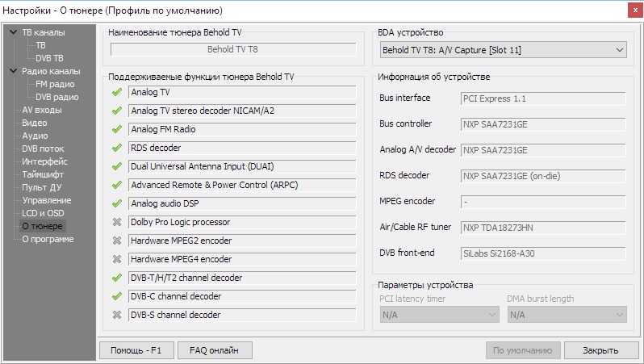Go to Таймшифт settings
This screenshot has width=644, height=364.
[44, 174]
